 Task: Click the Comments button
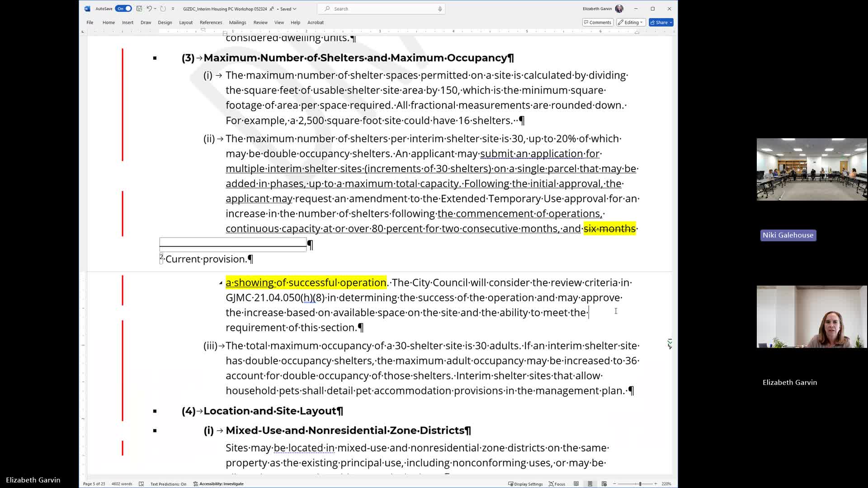coord(597,22)
